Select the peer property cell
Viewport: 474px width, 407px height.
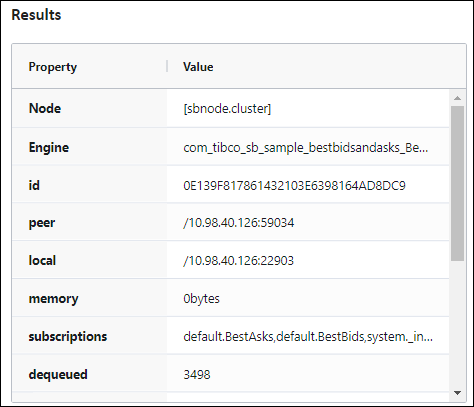[x=89, y=222]
